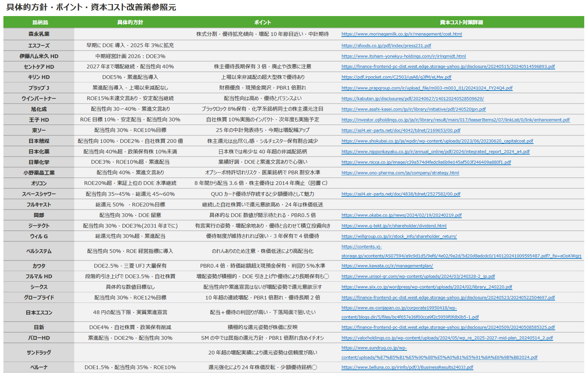The width and height of the screenshot is (588, 376).
Task: Select the 森永乳業 cell
Action: tap(39, 34)
